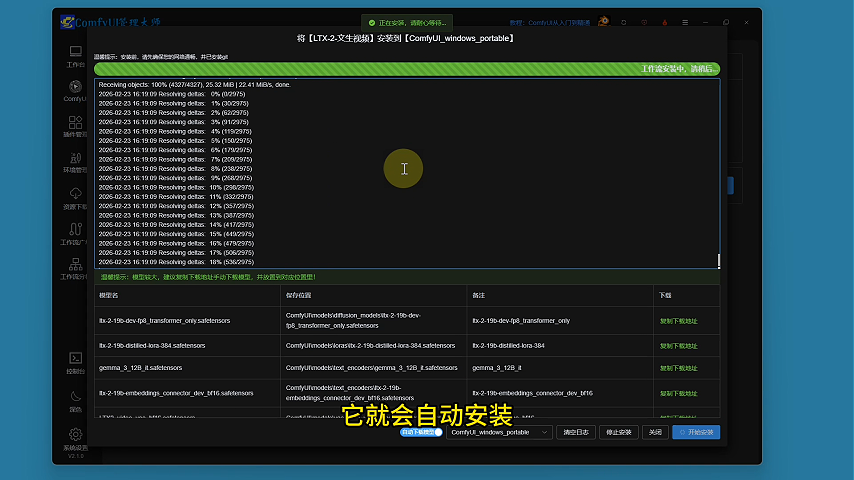The height and width of the screenshot is (480, 854).
Task: Click the stop install button
Action: coord(619,432)
